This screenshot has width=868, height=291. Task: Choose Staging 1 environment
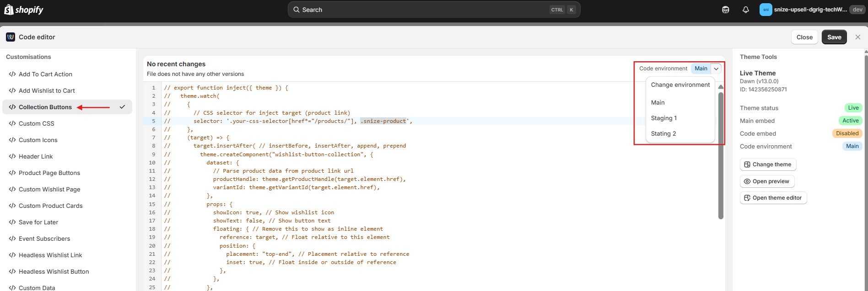pyautogui.click(x=663, y=118)
